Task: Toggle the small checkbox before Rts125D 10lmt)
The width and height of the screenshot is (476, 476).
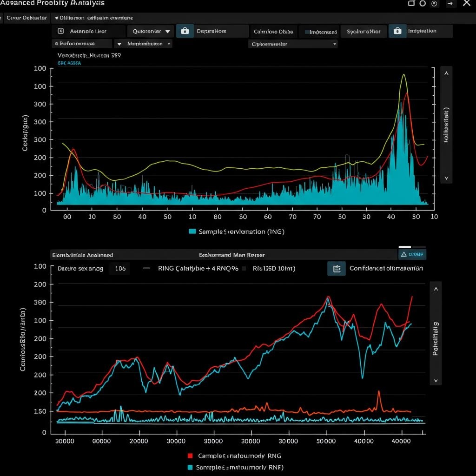Action: 244,269
